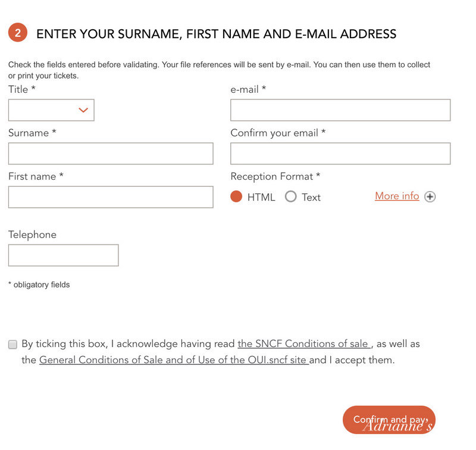Viewport: 476px width, 450px height.
Task: Click the HTML label text
Action: pyautogui.click(x=261, y=198)
